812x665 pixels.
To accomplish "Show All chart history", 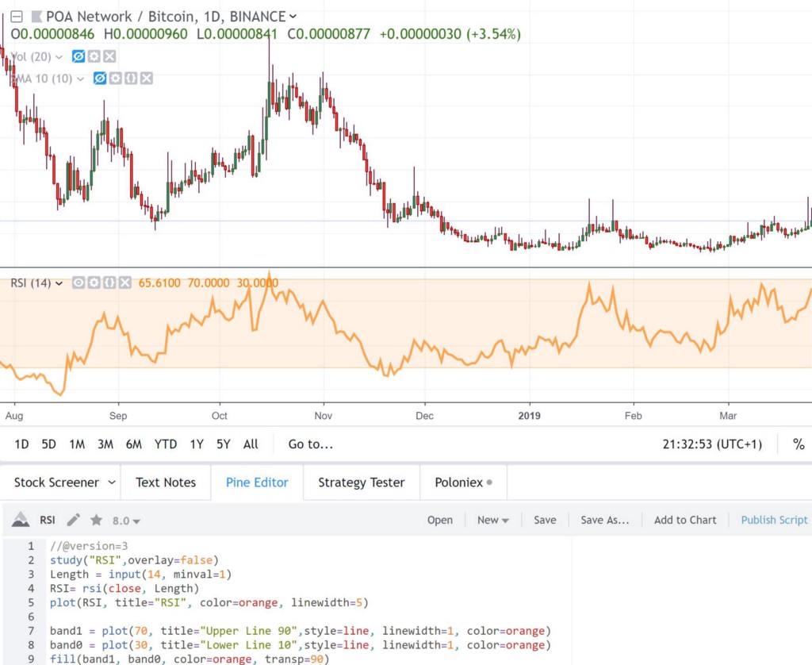I will [x=251, y=444].
